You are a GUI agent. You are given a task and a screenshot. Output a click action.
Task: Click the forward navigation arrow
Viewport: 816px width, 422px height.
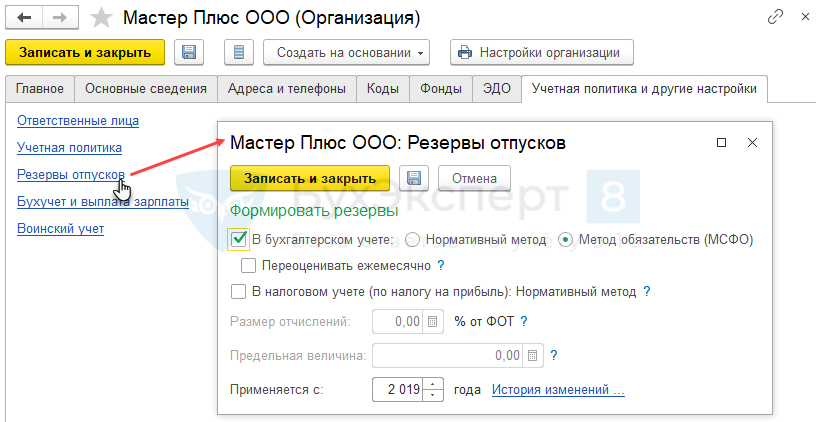60,18
